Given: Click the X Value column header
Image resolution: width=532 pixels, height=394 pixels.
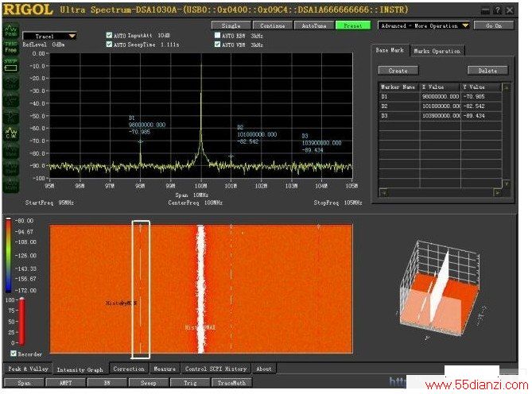Looking at the screenshot, I should (441, 87).
